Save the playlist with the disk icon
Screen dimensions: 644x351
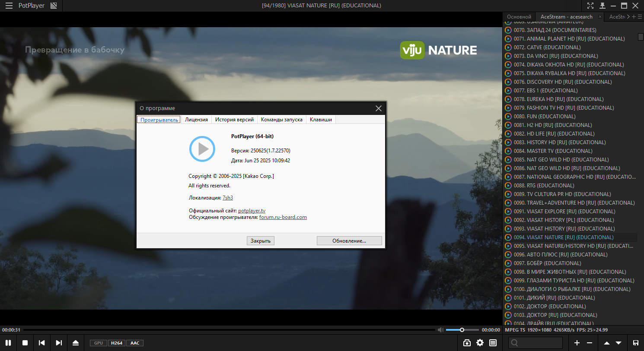(636, 343)
